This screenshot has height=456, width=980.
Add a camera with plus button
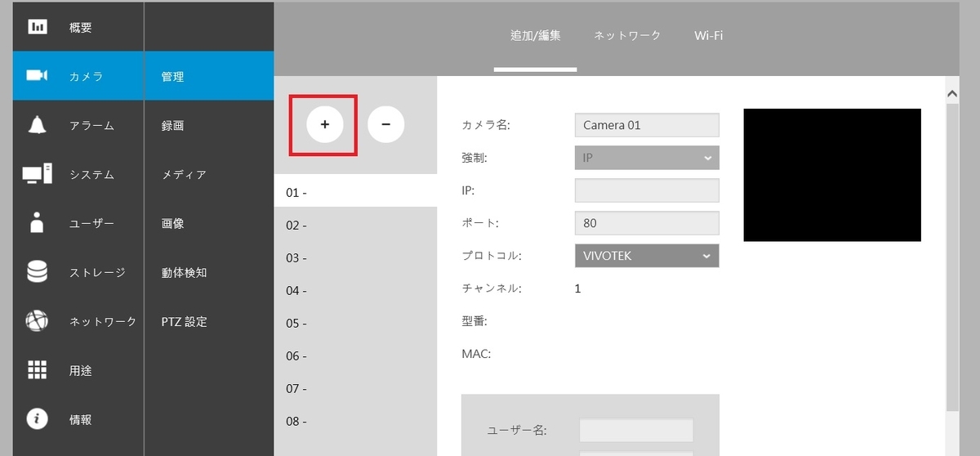coord(324,124)
